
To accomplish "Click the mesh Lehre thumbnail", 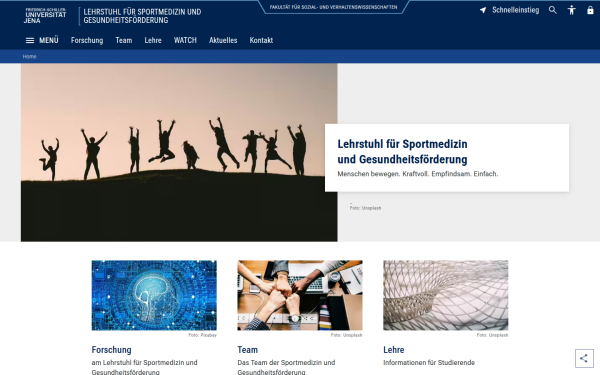I will tap(445, 295).
